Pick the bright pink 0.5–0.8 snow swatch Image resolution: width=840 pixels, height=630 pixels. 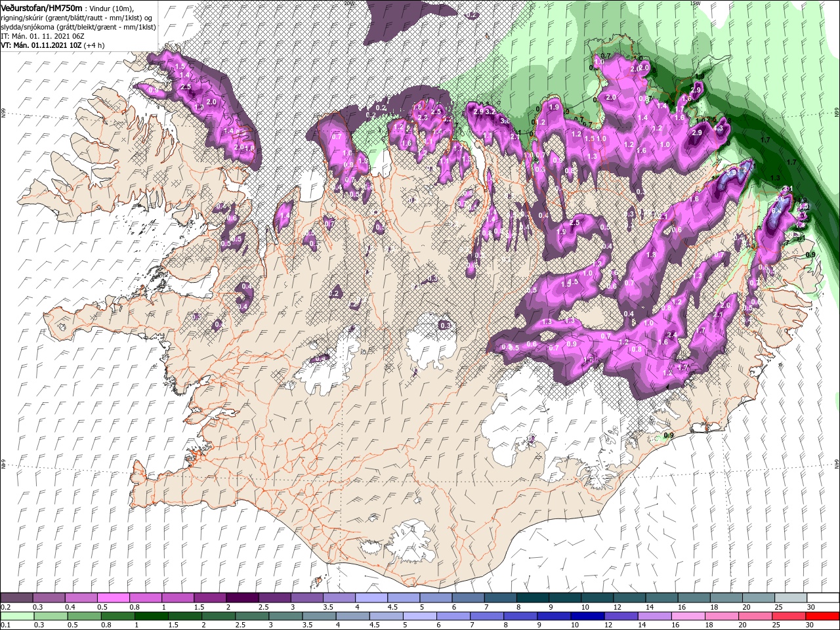tap(113, 597)
